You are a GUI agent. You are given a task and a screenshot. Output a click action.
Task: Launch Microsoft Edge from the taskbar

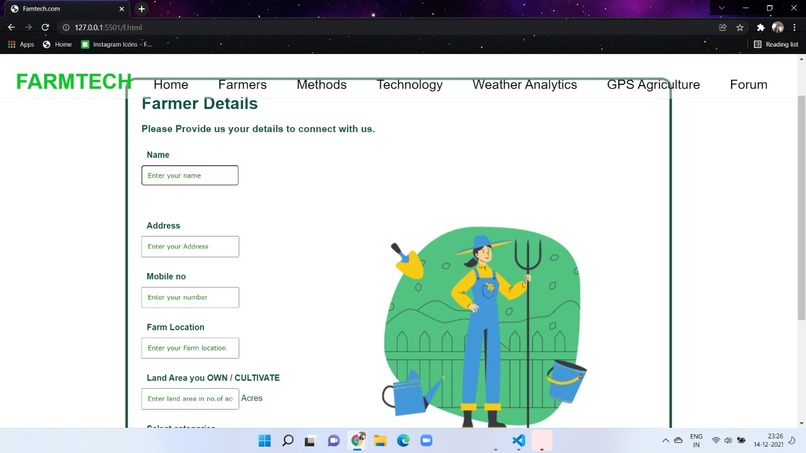(x=403, y=441)
